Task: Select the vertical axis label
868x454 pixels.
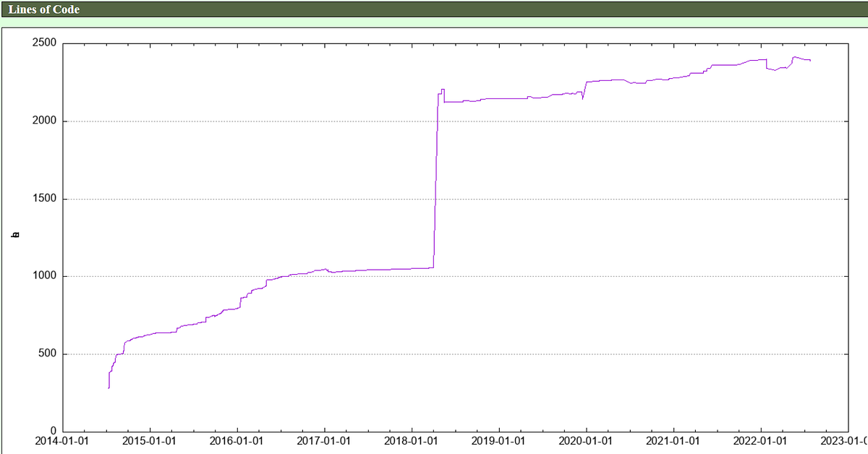Action: [14, 234]
